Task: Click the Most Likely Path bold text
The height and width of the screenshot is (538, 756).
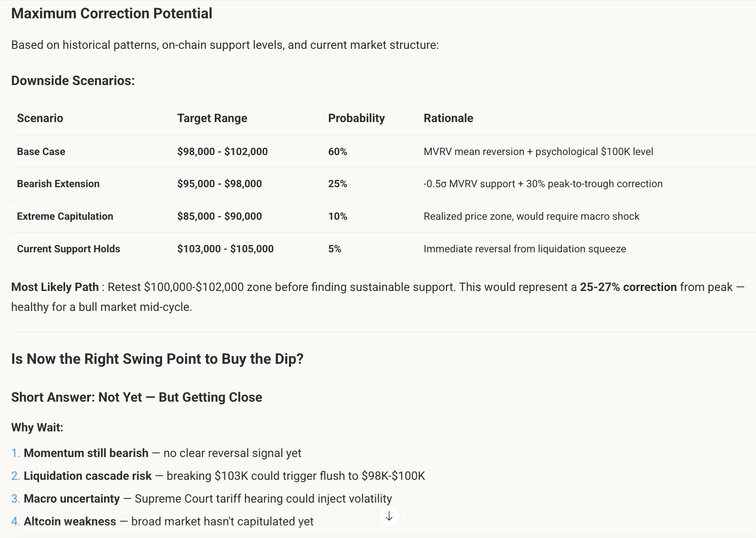Action: 55,287
